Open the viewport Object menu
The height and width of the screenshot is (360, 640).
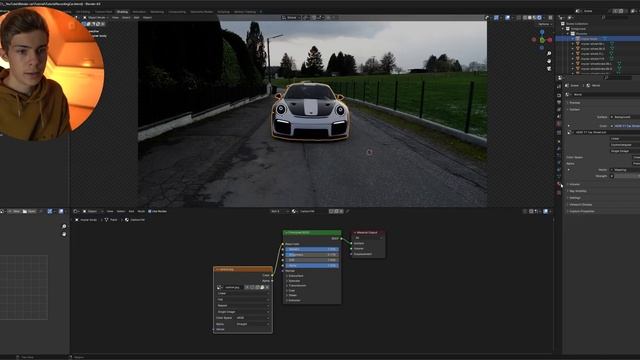pyautogui.click(x=147, y=18)
